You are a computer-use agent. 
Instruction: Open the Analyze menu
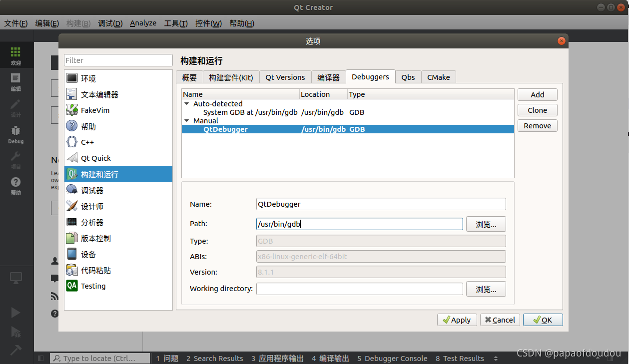tap(143, 23)
